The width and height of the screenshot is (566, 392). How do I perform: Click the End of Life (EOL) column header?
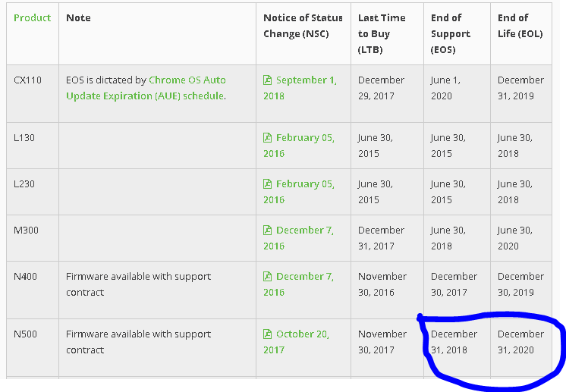520,26
